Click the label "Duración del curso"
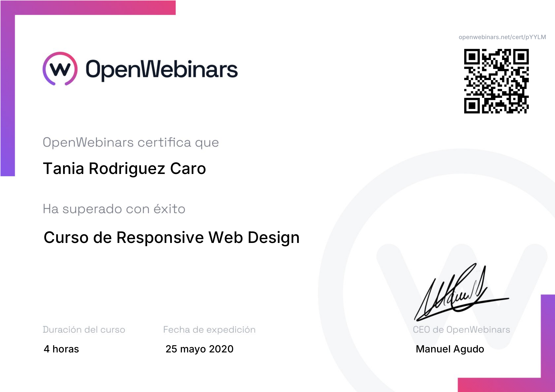 84,330
